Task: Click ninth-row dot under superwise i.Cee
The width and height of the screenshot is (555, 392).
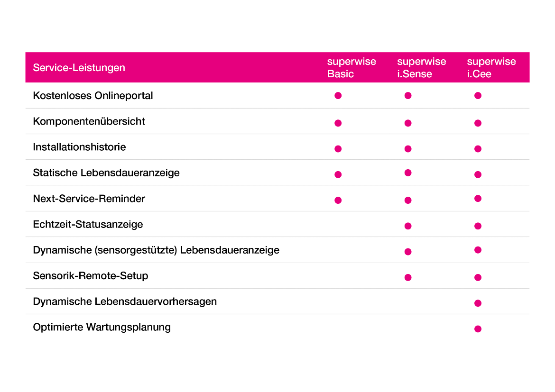Action: click(478, 303)
